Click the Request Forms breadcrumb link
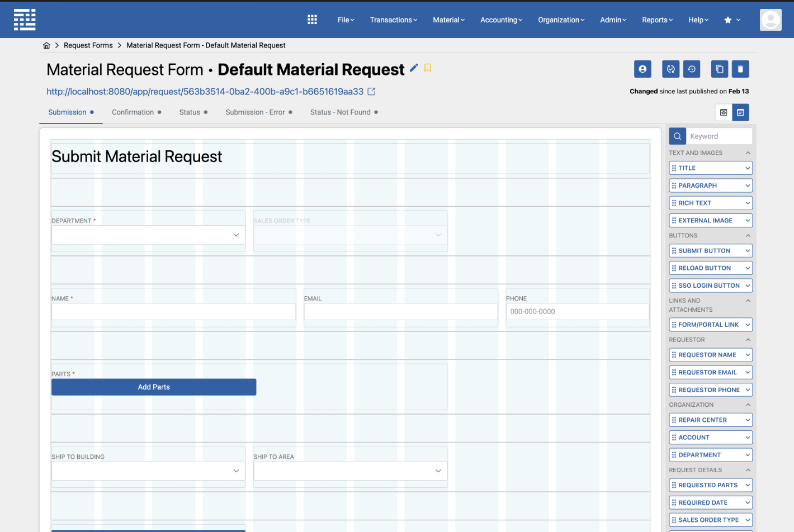The width and height of the screenshot is (794, 532). click(88, 45)
